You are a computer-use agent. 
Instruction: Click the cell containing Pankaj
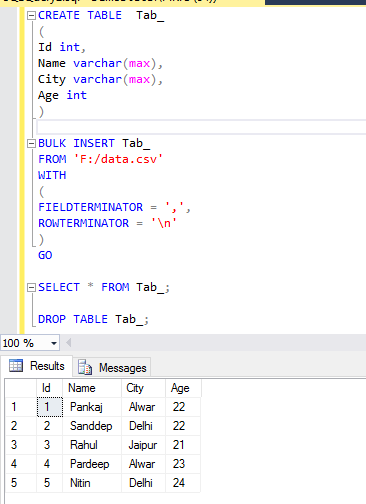click(x=92, y=407)
